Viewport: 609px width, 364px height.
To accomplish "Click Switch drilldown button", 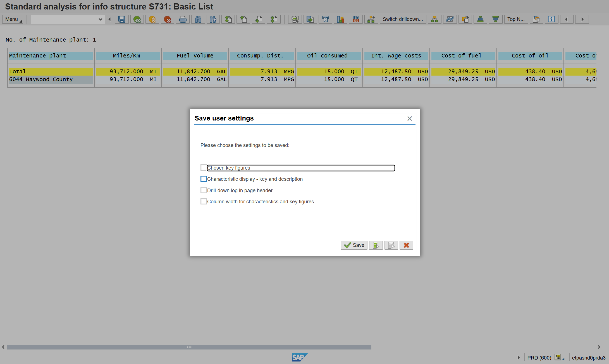I will click(x=403, y=19).
